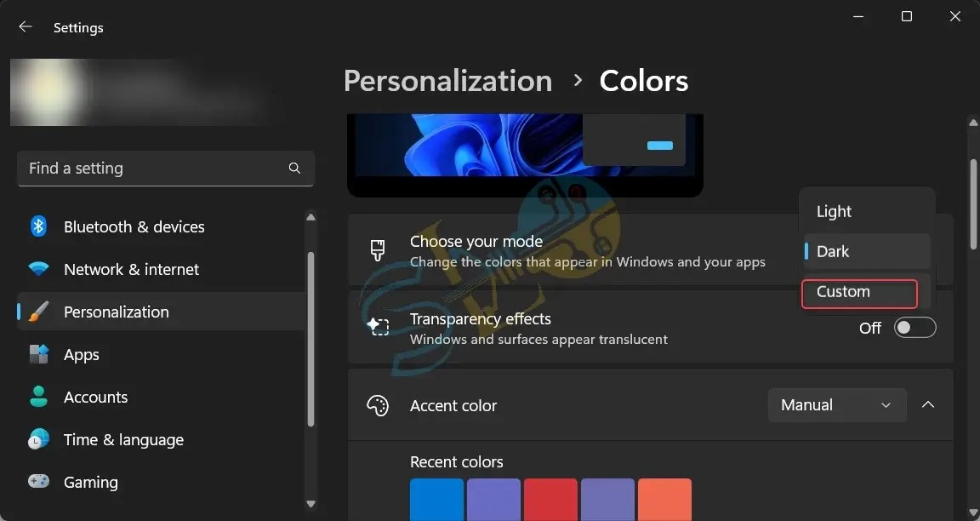Click the Accent color palette icon
The width and height of the screenshot is (980, 521).
click(x=378, y=405)
